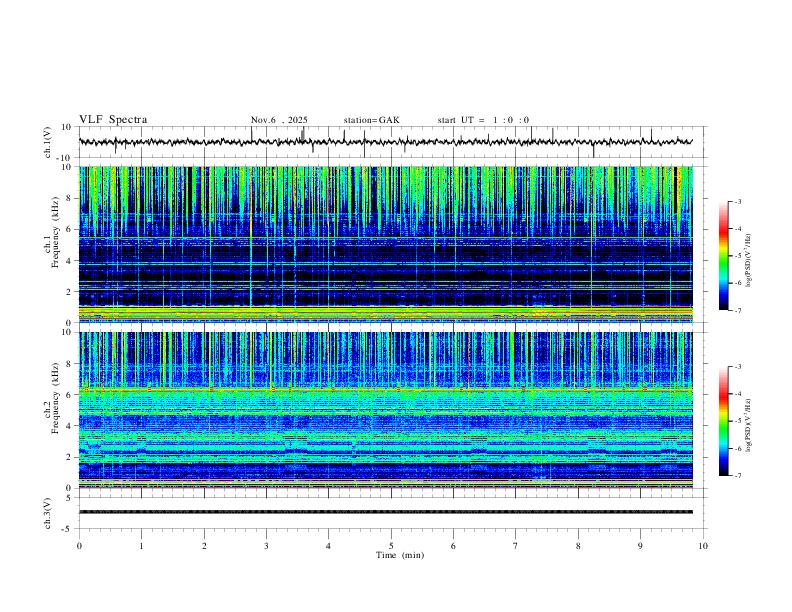This screenshot has width=792, height=612.
Task: Click the "-3" tick on ch.1 colorbar
Action: (x=738, y=201)
